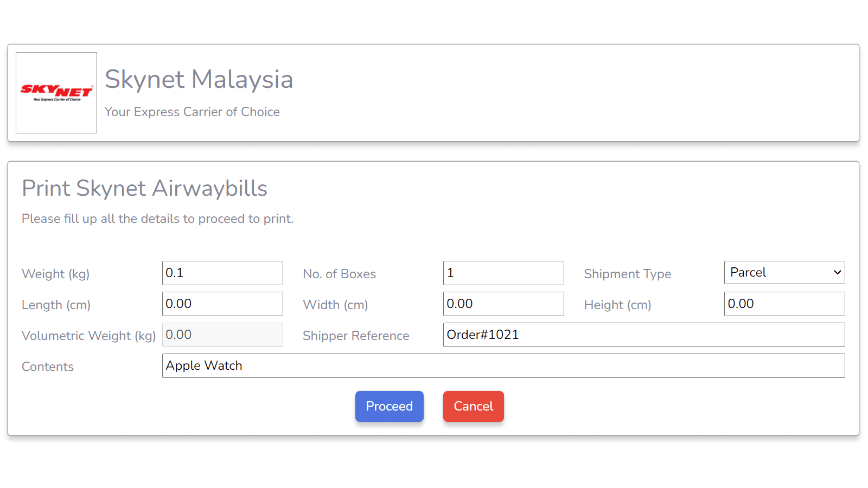Click the Cancel button
The height and width of the screenshot is (488, 868).
473,406
